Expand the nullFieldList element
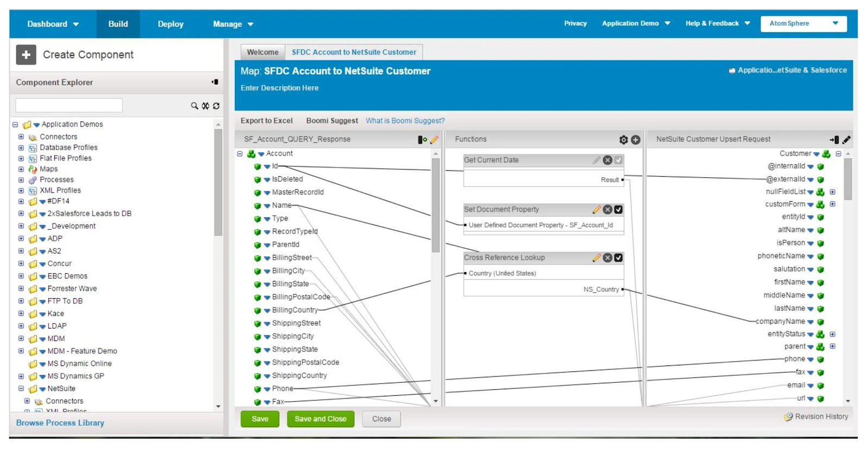The image size is (868, 450). tap(832, 192)
